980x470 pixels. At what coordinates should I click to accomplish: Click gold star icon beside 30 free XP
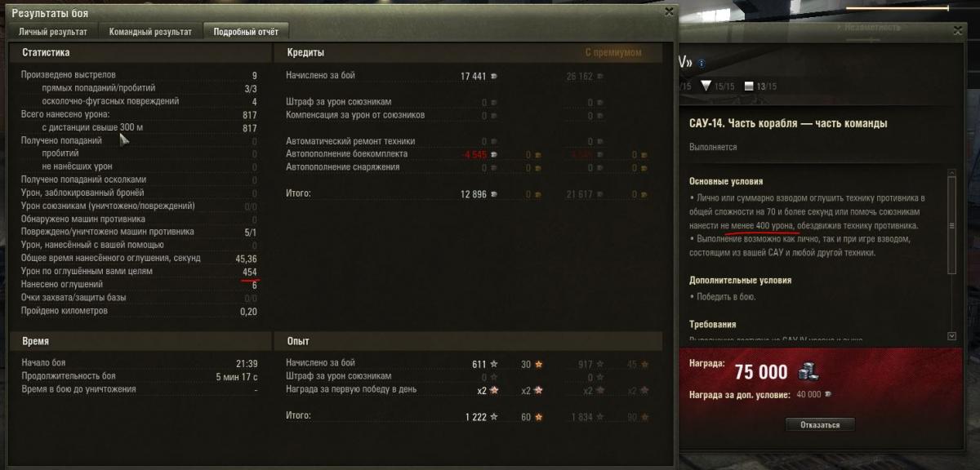[538, 364]
